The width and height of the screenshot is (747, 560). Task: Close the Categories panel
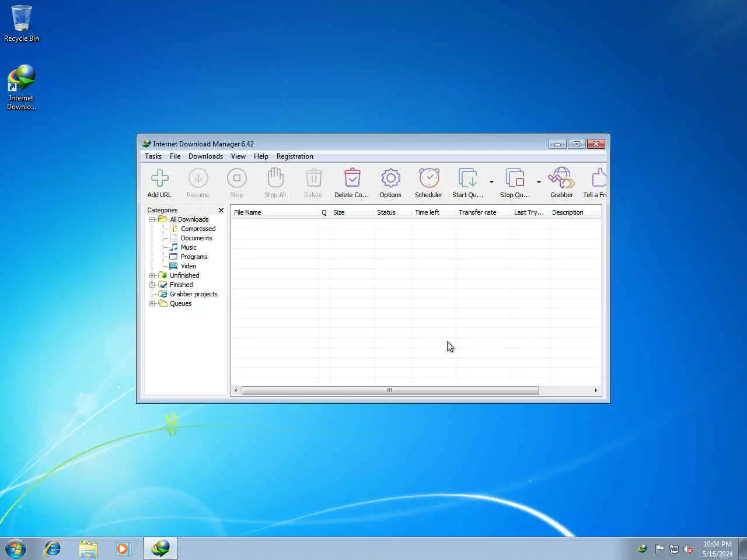pyautogui.click(x=221, y=210)
